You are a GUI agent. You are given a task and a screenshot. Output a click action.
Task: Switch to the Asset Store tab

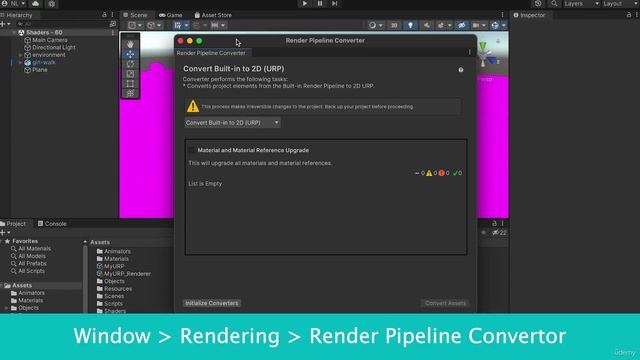point(213,15)
